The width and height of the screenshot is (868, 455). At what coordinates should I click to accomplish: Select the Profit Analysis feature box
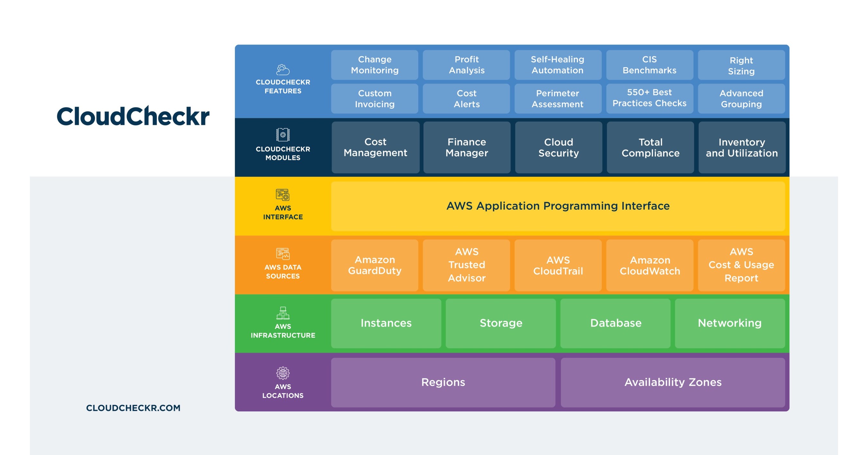[x=466, y=65]
